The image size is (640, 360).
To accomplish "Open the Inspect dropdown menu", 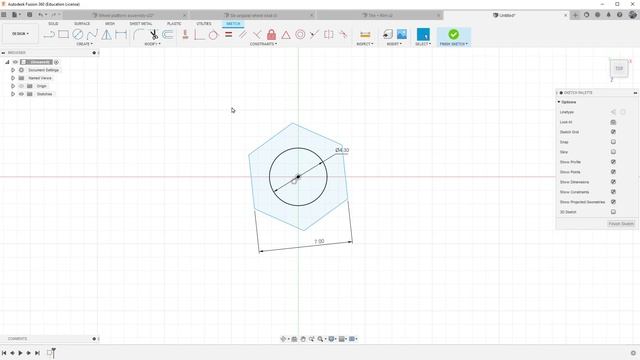I will 365,44.
